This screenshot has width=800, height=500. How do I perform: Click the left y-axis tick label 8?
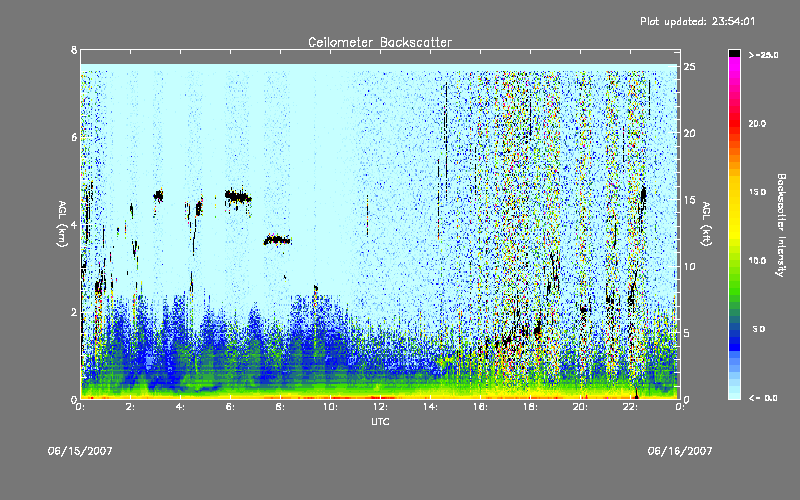(74, 50)
